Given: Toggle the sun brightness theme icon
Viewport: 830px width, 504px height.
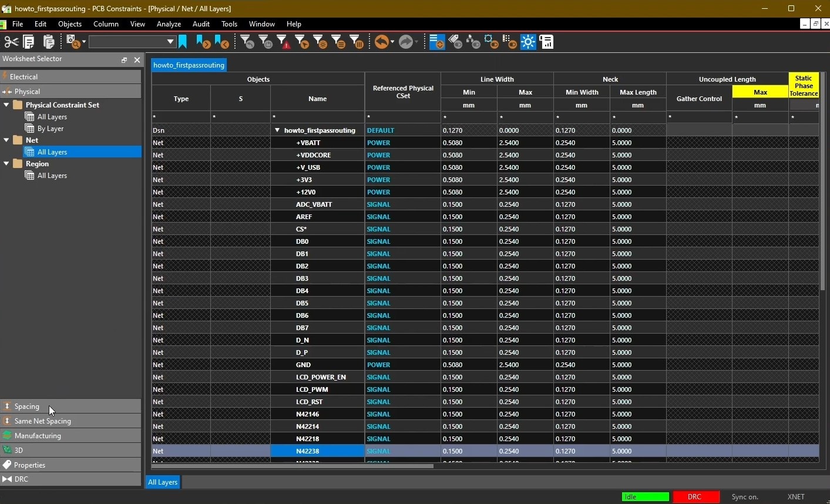Looking at the screenshot, I should 528,42.
